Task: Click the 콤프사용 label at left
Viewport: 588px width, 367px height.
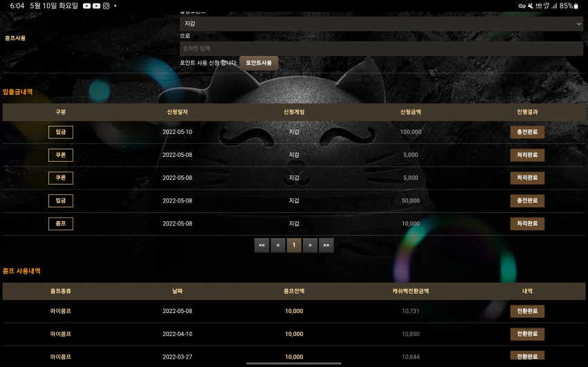Action: 15,38
